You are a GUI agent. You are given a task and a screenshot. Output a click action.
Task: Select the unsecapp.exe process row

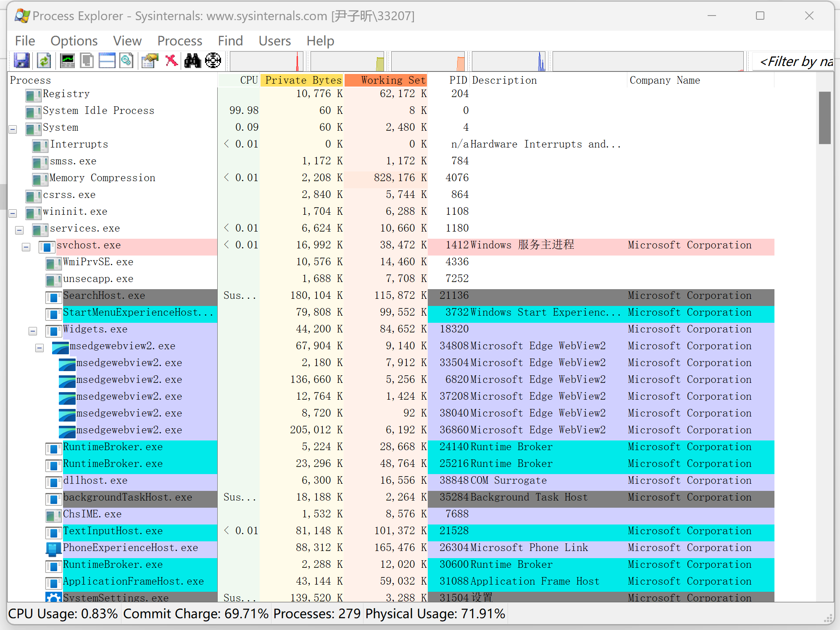pyautogui.click(x=391, y=279)
